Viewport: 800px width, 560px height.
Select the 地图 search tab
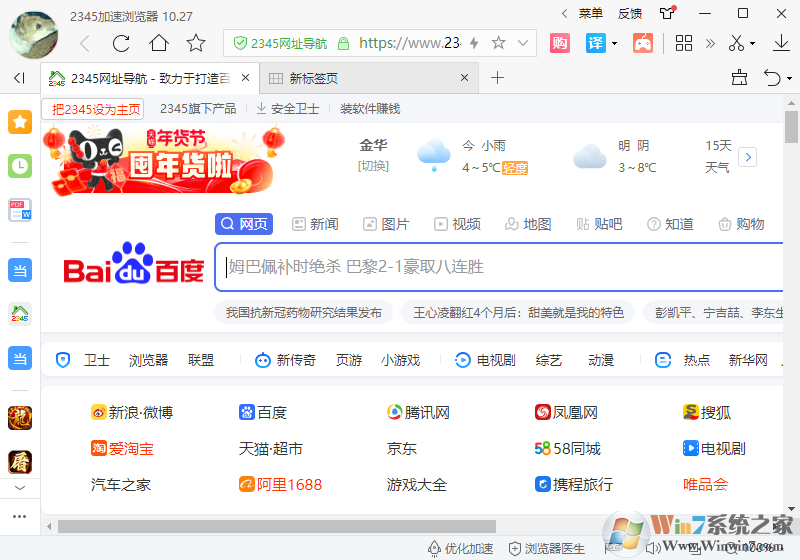(x=528, y=224)
